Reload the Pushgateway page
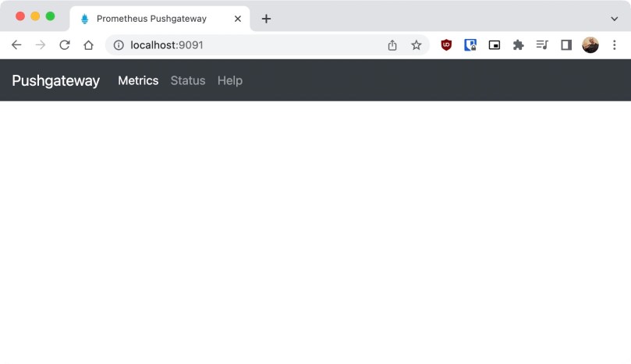The image size is (631, 364). click(x=65, y=45)
